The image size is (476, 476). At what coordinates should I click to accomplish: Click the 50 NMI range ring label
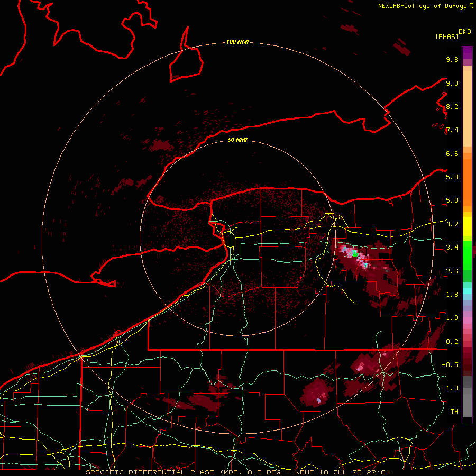click(237, 140)
